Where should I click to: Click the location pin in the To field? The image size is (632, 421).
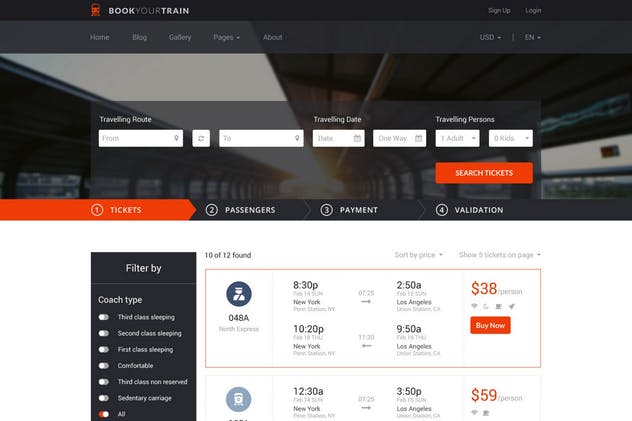[297, 138]
